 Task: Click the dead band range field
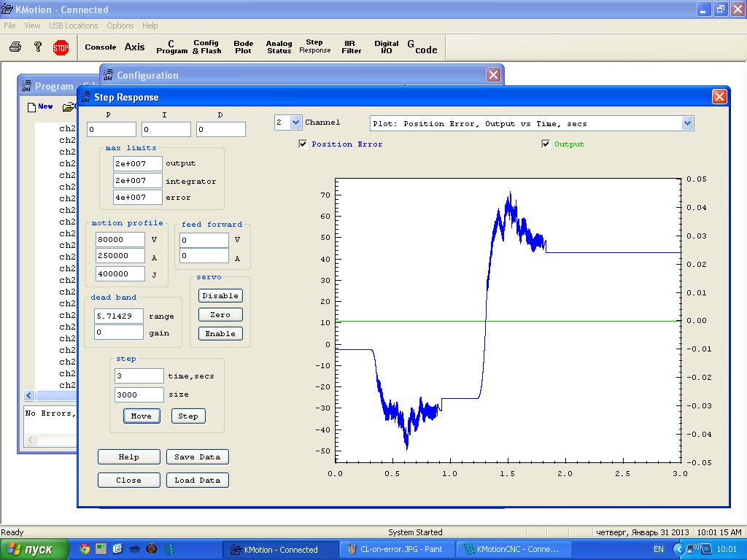pos(119,316)
